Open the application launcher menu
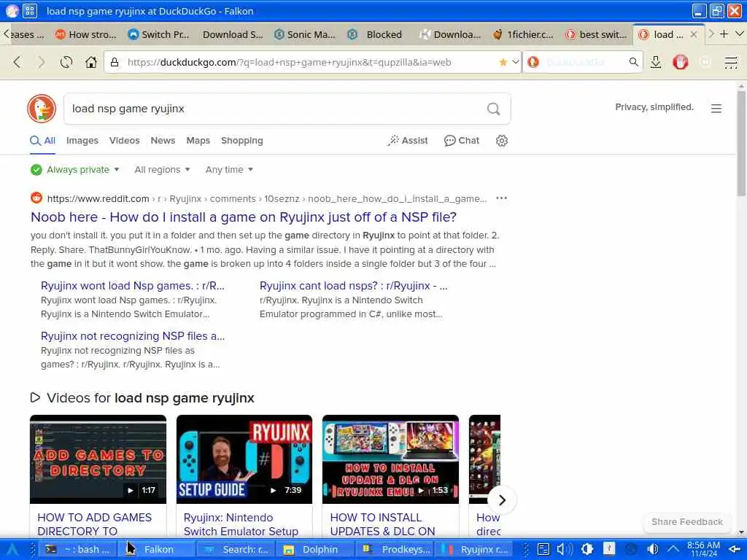This screenshot has height=560, width=747. pos(12,550)
